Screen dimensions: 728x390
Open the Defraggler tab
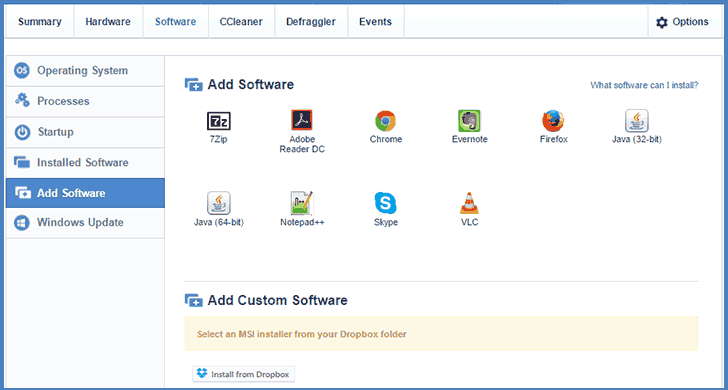pos(311,22)
